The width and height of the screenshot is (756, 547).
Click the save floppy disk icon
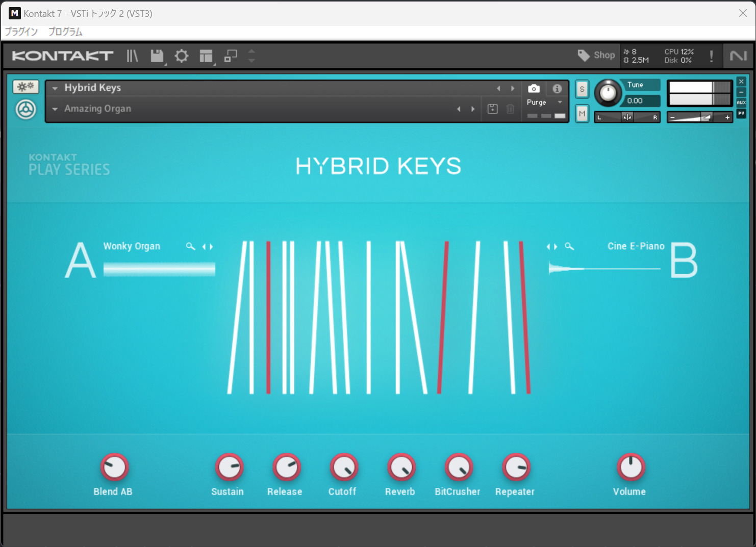pyautogui.click(x=157, y=56)
